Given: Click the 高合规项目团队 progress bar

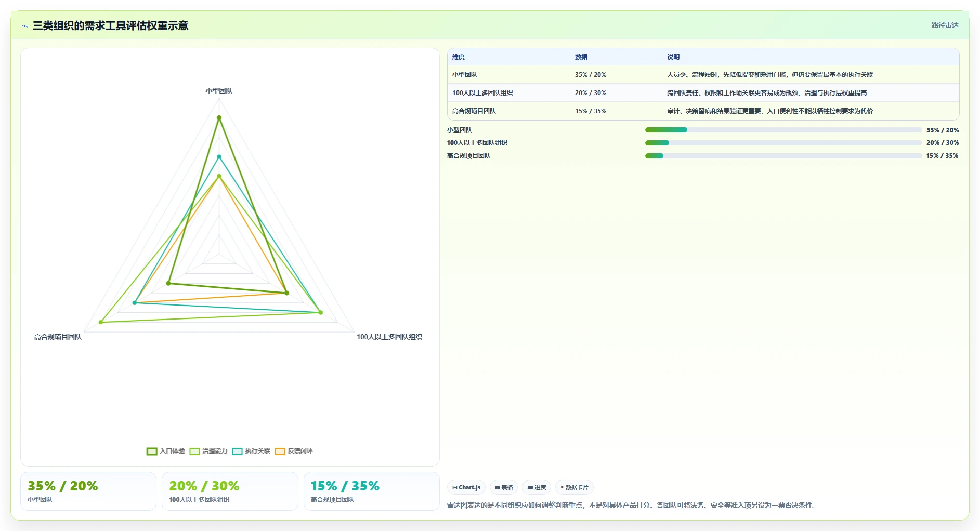Looking at the screenshot, I should pos(783,156).
